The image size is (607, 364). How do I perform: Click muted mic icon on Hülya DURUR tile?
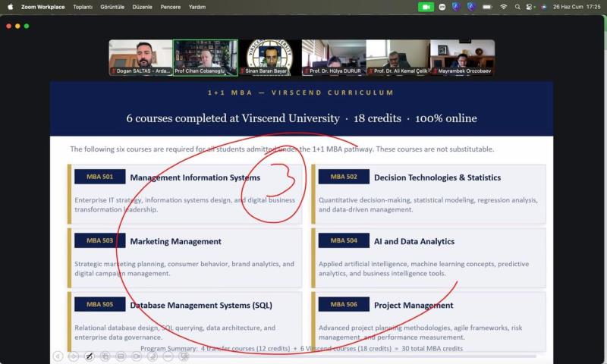coord(307,71)
